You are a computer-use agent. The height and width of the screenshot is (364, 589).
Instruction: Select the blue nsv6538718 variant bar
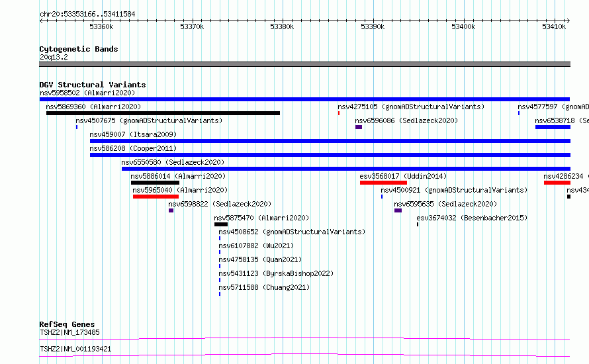tap(553, 127)
